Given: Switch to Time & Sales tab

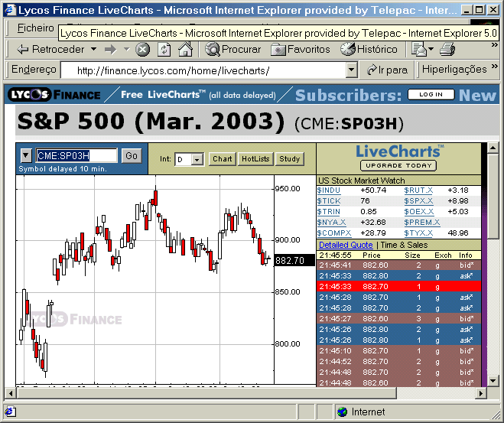Looking at the screenshot, I should point(404,245).
